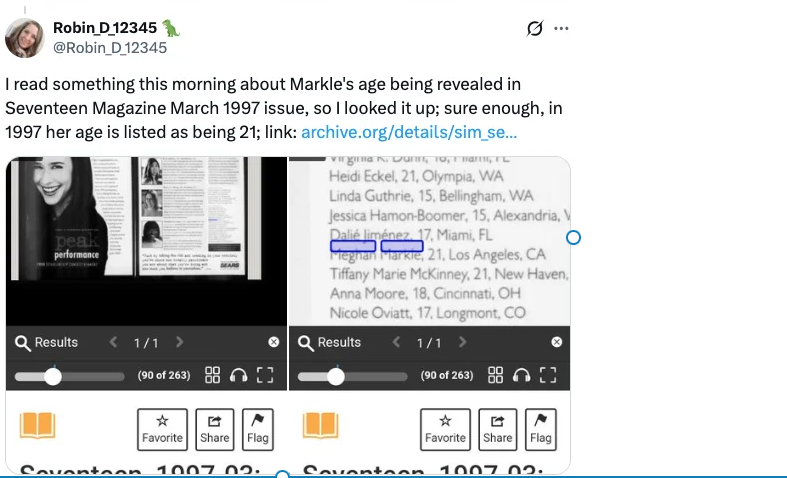The width and height of the screenshot is (787, 478).
Task: Open the tweet's three-dot more menu
Action: pyautogui.click(x=561, y=28)
